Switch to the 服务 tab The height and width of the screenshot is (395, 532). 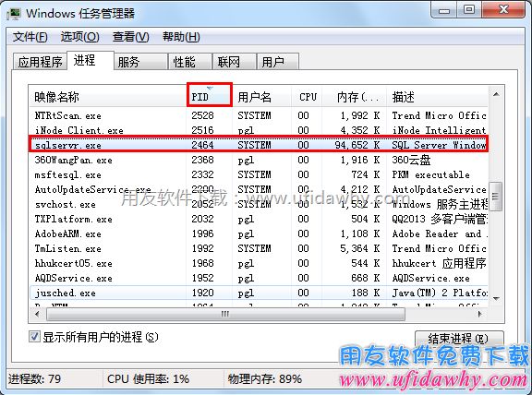click(140, 62)
